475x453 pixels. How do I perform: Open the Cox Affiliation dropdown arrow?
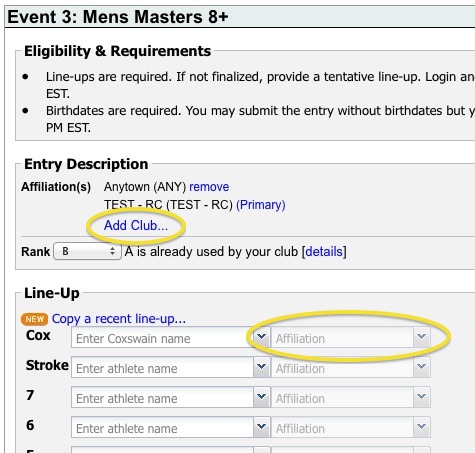[422, 337]
